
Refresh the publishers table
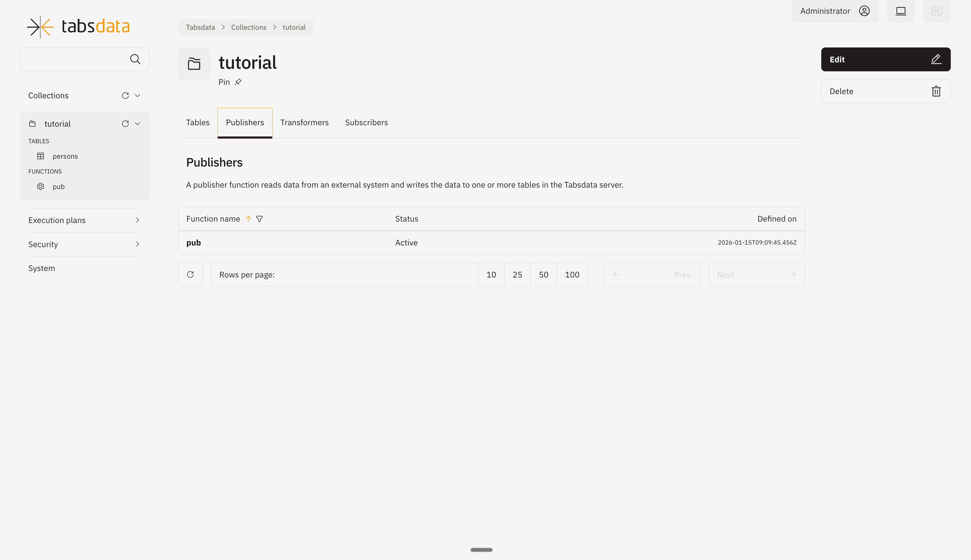pyautogui.click(x=190, y=274)
